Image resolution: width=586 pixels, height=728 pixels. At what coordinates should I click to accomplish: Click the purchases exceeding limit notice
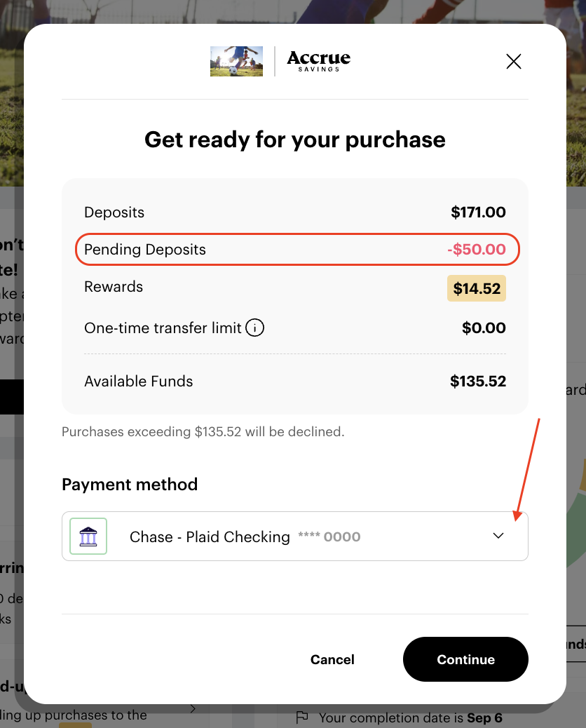tap(203, 432)
